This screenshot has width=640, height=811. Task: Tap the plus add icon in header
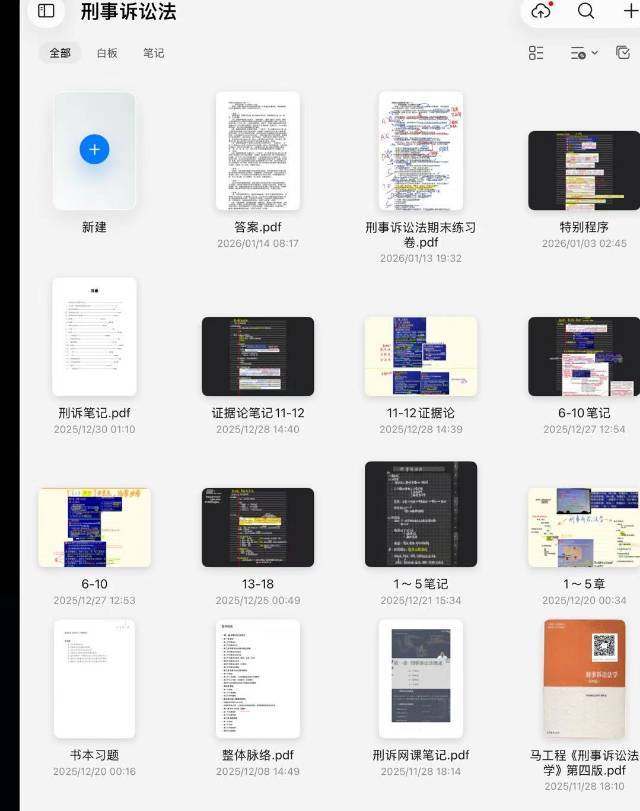pos(630,10)
